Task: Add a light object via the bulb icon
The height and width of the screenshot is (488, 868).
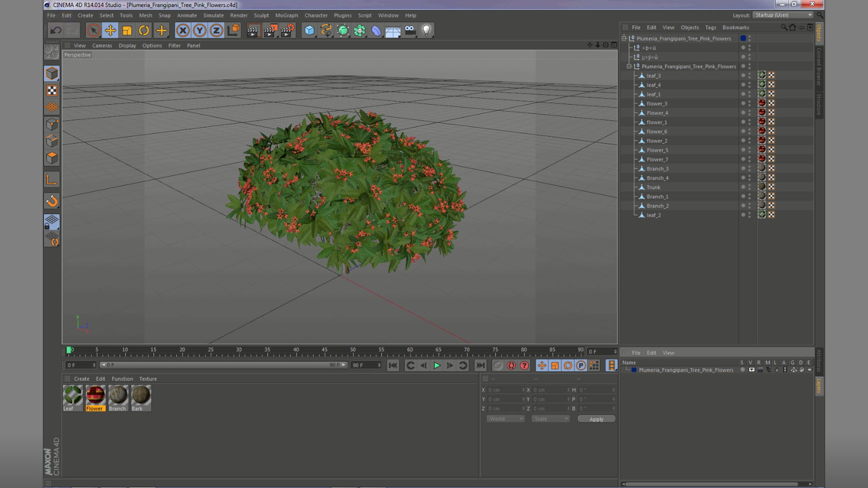Action: point(426,30)
